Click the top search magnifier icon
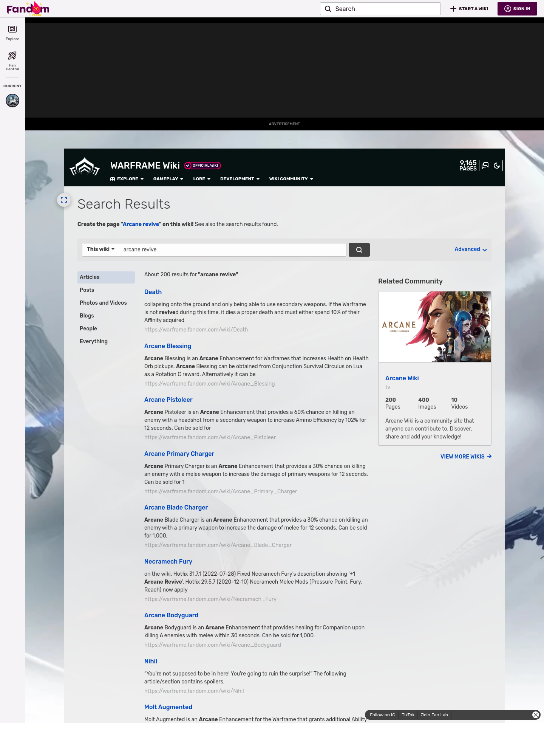Viewport: 544px width, 756px height. 328,9
